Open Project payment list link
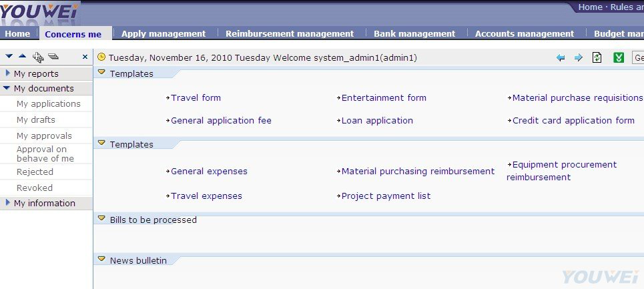 point(386,196)
